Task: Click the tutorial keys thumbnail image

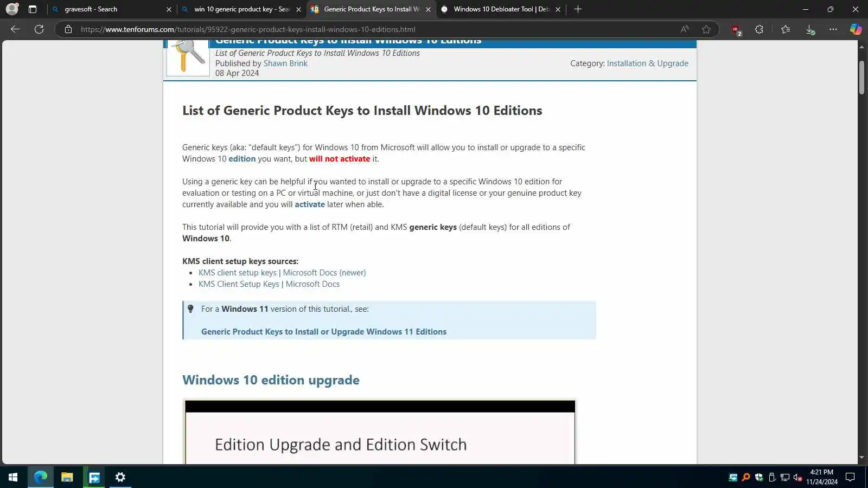Action: [x=188, y=57]
